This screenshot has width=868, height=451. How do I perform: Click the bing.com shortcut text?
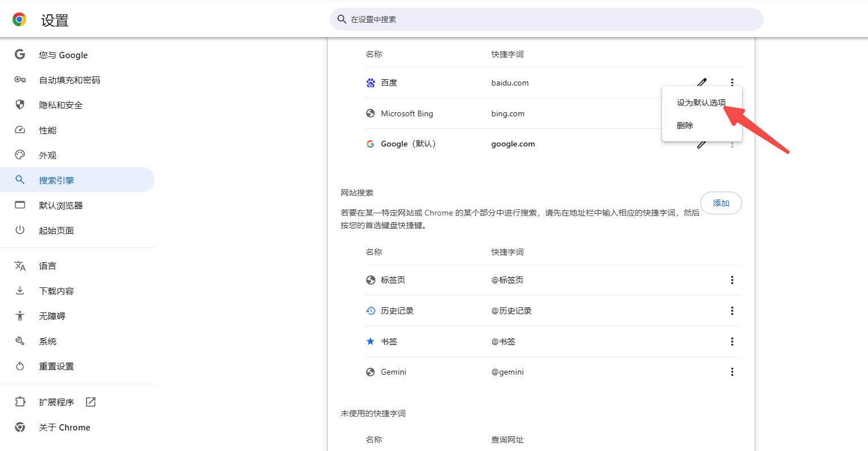click(x=508, y=113)
